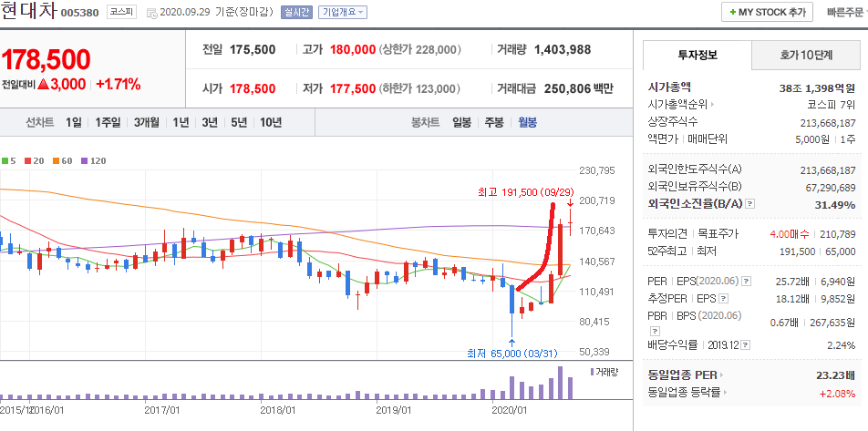
Task: Switch to the 투자정보 tab
Action: pyautogui.click(x=697, y=55)
